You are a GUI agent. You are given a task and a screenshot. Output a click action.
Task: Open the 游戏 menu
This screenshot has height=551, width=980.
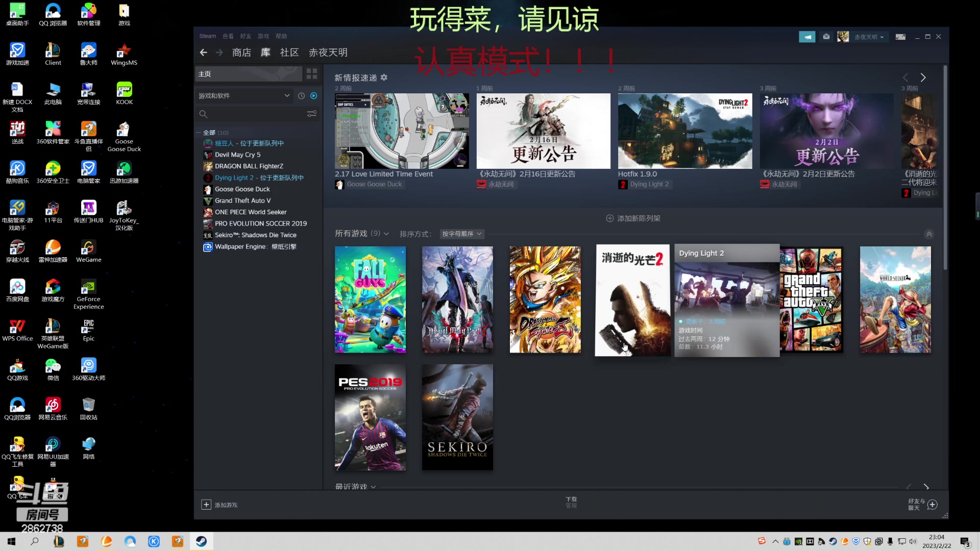point(263,36)
